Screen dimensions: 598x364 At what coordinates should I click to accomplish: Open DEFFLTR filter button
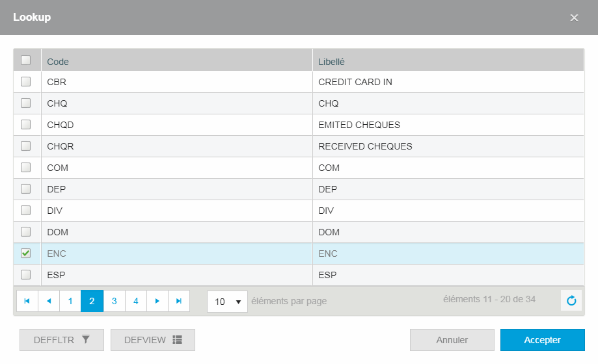point(62,340)
